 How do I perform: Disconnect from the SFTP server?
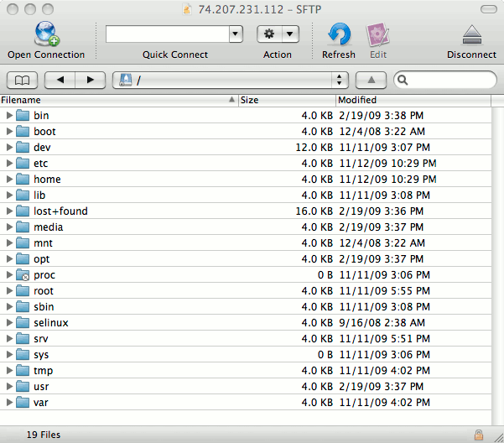click(x=470, y=34)
